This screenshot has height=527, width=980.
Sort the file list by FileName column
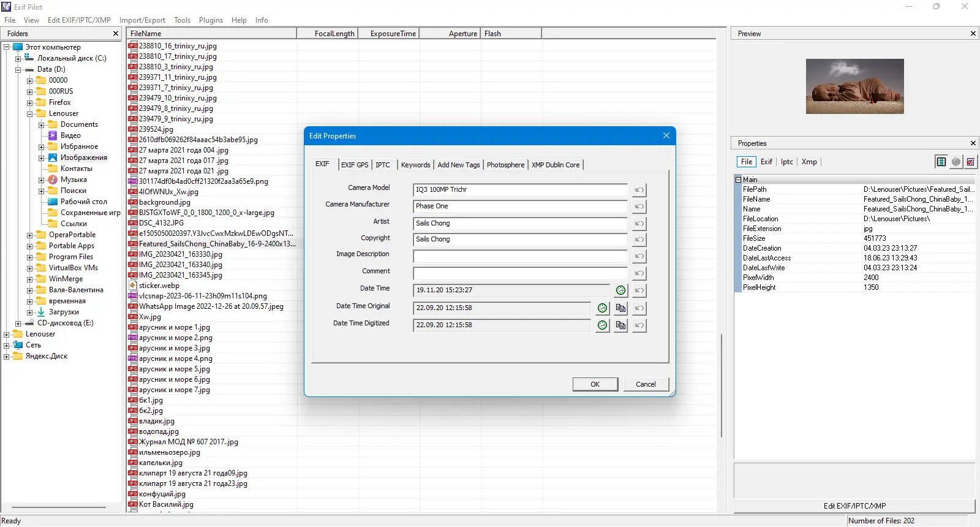point(211,34)
